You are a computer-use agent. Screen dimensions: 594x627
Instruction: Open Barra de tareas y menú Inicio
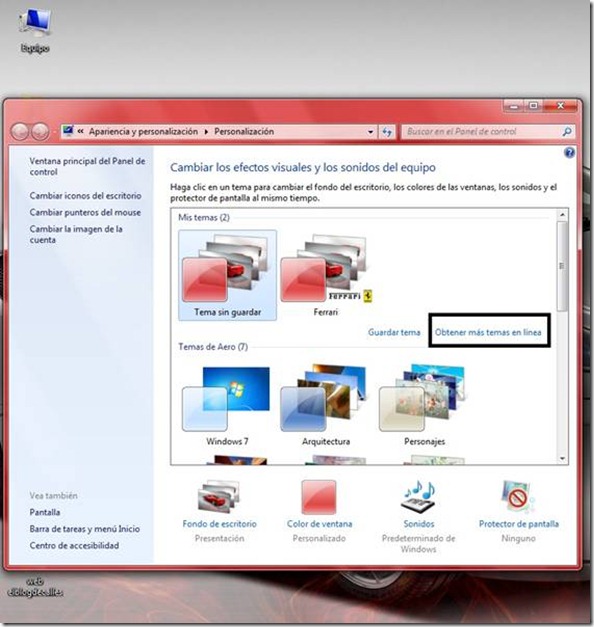(x=84, y=529)
